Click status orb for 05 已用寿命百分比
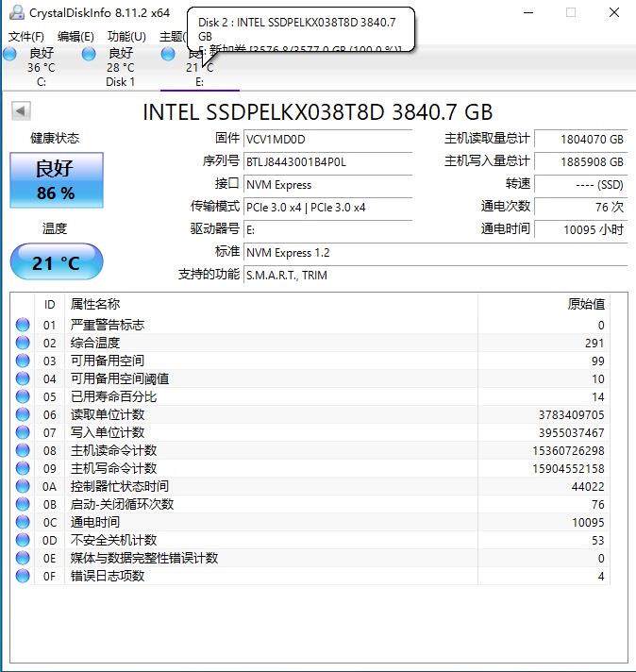This screenshot has width=636, height=672. (x=23, y=396)
